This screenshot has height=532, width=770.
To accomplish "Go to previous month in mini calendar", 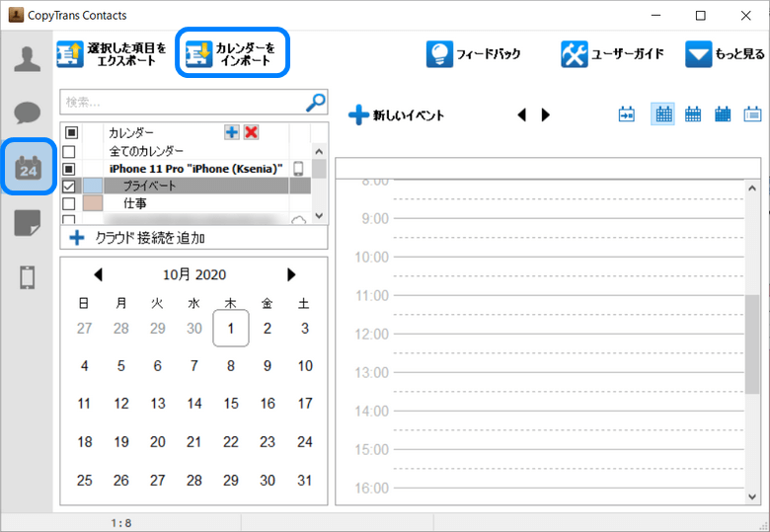I will coord(98,274).
